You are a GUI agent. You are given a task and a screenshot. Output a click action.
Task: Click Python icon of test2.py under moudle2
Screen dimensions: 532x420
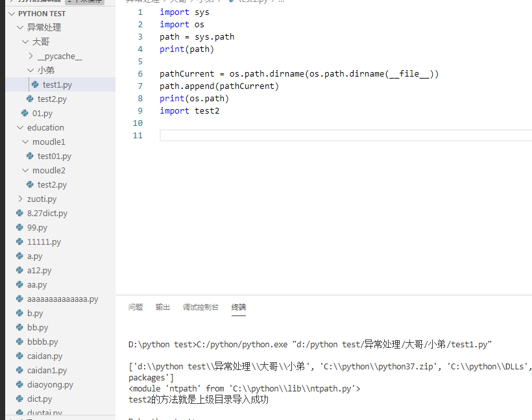[30, 185]
